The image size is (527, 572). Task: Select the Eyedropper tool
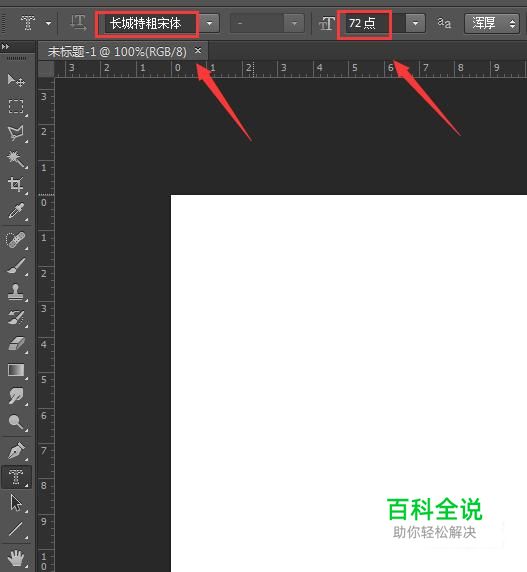pos(16,211)
